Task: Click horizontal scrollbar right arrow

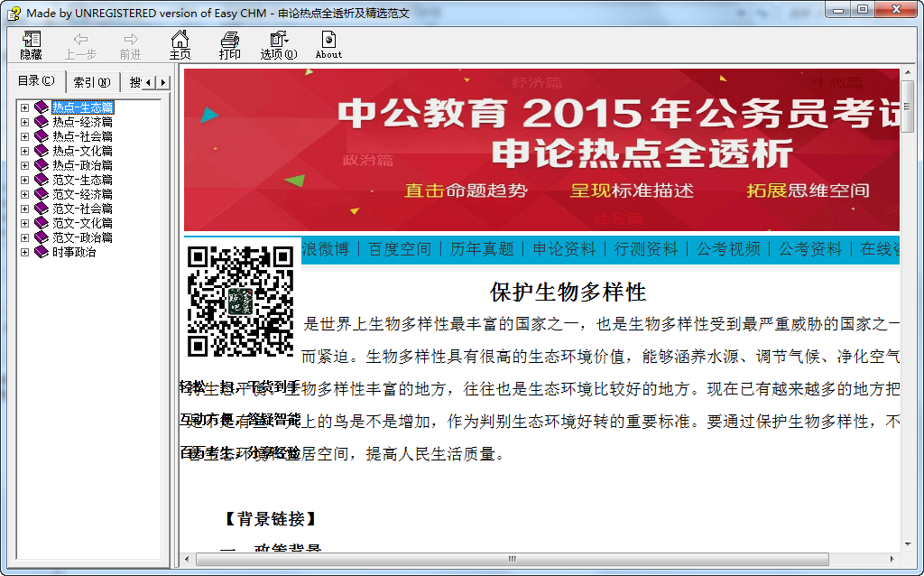Action: (x=892, y=559)
